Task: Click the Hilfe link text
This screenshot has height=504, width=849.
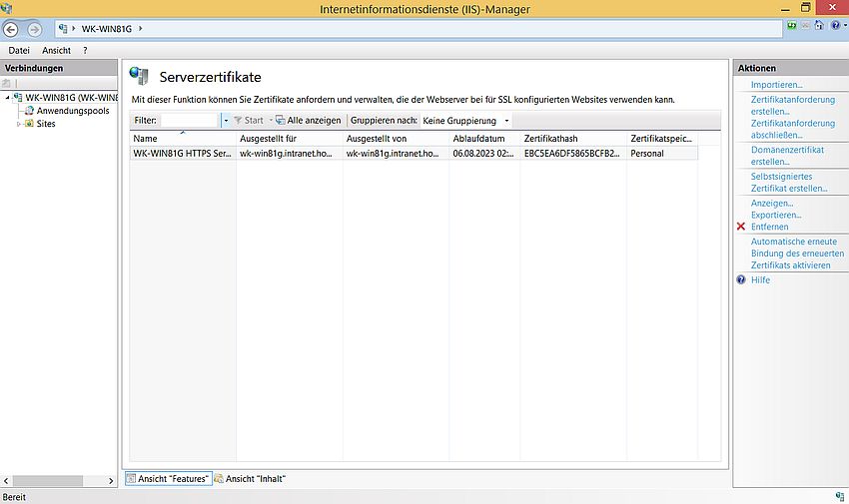Action: pyautogui.click(x=760, y=279)
